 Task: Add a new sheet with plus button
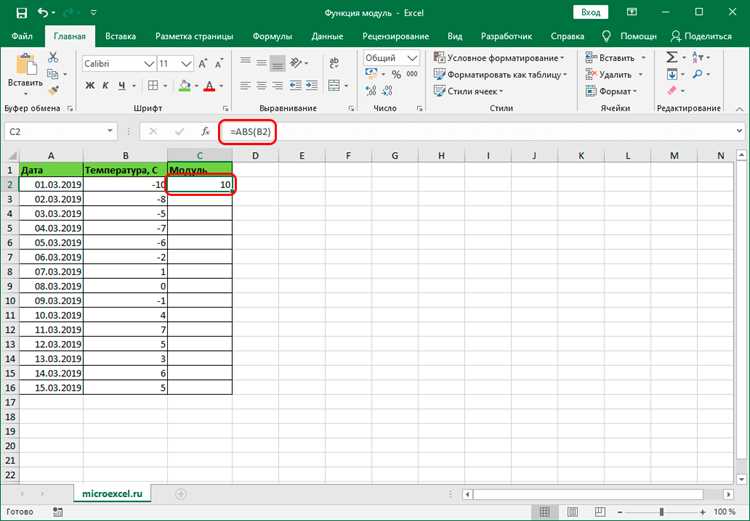point(181,494)
